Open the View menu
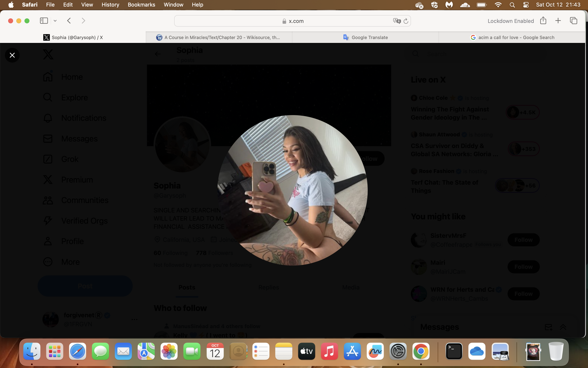The height and width of the screenshot is (368, 588). click(87, 5)
